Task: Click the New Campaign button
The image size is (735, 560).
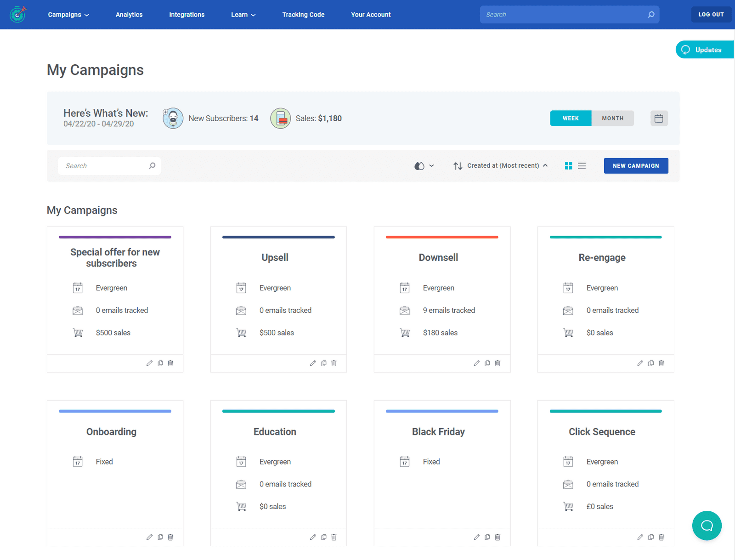Action: [636, 166]
